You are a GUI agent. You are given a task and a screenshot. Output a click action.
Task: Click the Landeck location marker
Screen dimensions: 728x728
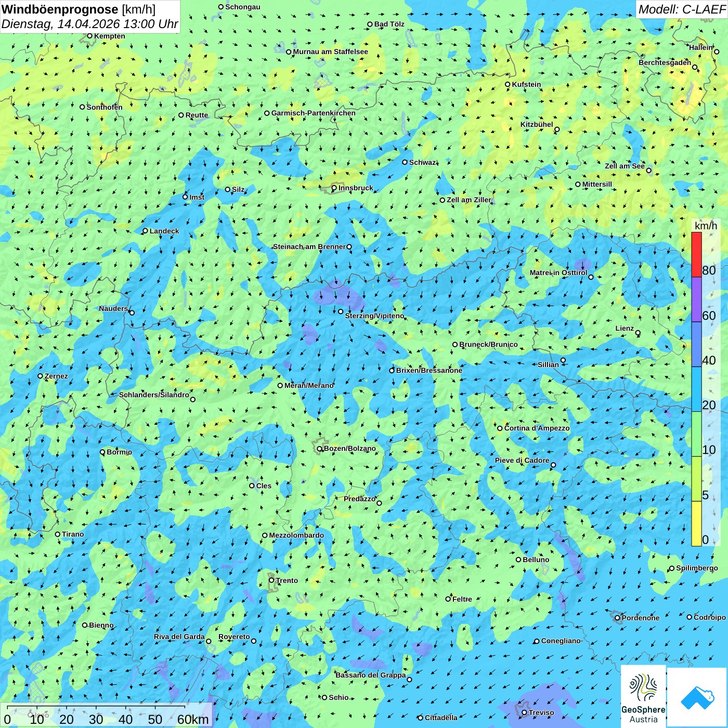click(x=145, y=231)
